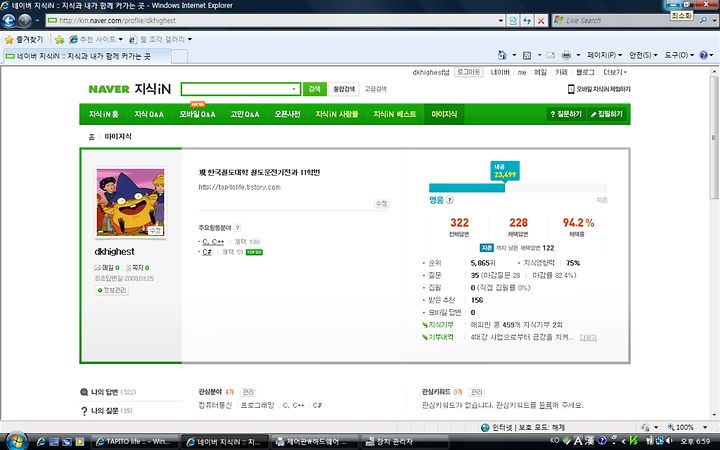Screen dimensions: 720x450
Task: Click the RSS feeds icon
Action: click(527, 55)
